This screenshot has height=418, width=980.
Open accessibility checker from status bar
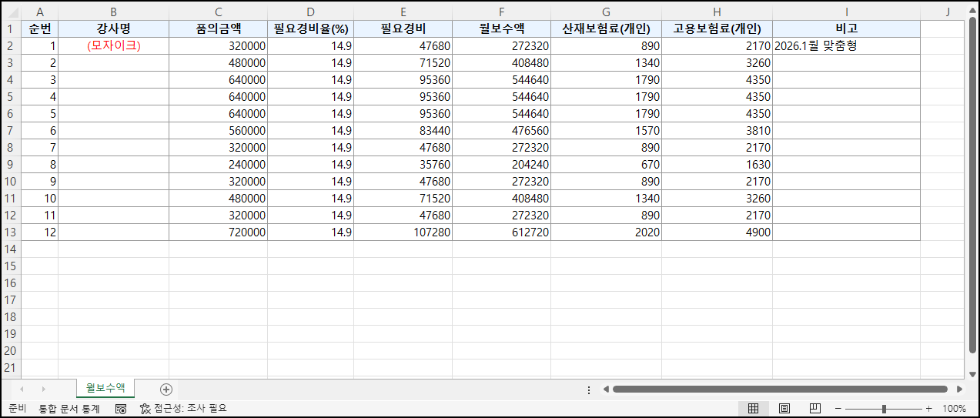click(183, 409)
